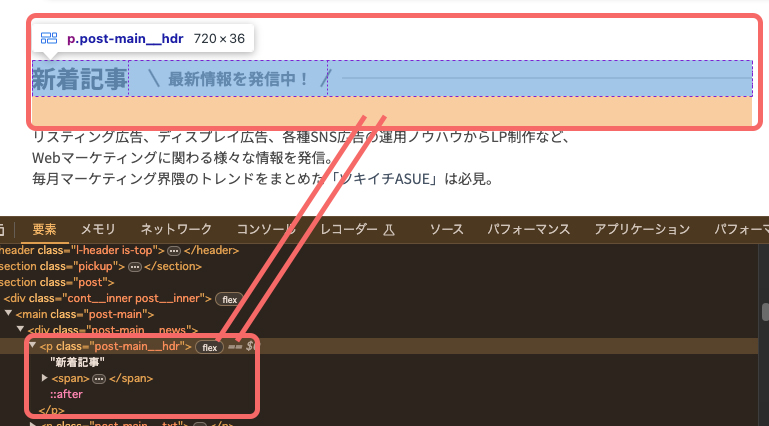Open the ソース tab

coord(446,229)
